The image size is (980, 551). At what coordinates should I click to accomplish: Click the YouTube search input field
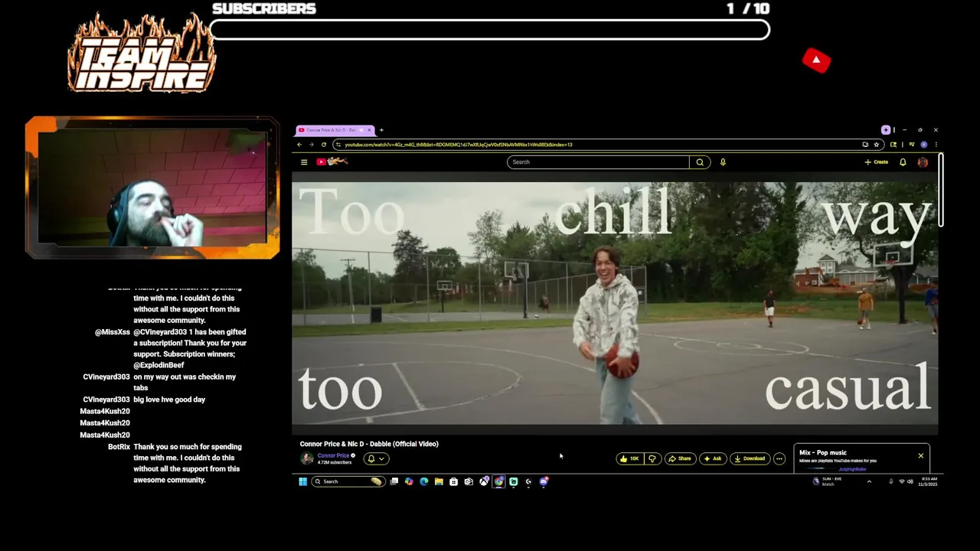tap(598, 162)
